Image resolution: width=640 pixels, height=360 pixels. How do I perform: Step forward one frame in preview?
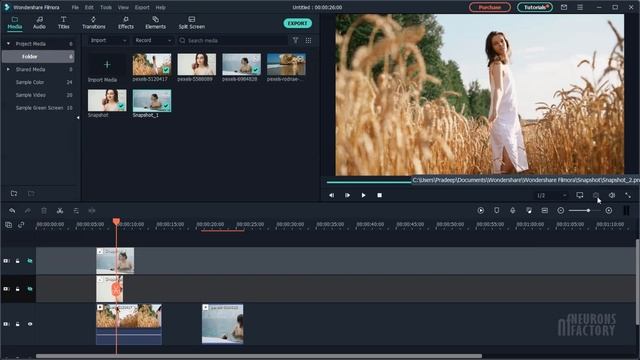(347, 196)
